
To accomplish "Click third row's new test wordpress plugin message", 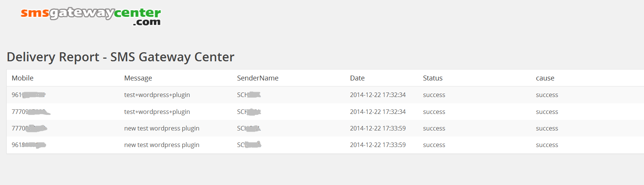I will 162,129.
